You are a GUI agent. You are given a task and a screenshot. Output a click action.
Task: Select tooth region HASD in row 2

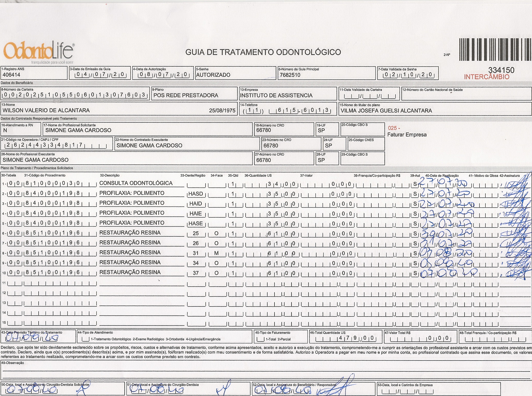pyautogui.click(x=196, y=194)
